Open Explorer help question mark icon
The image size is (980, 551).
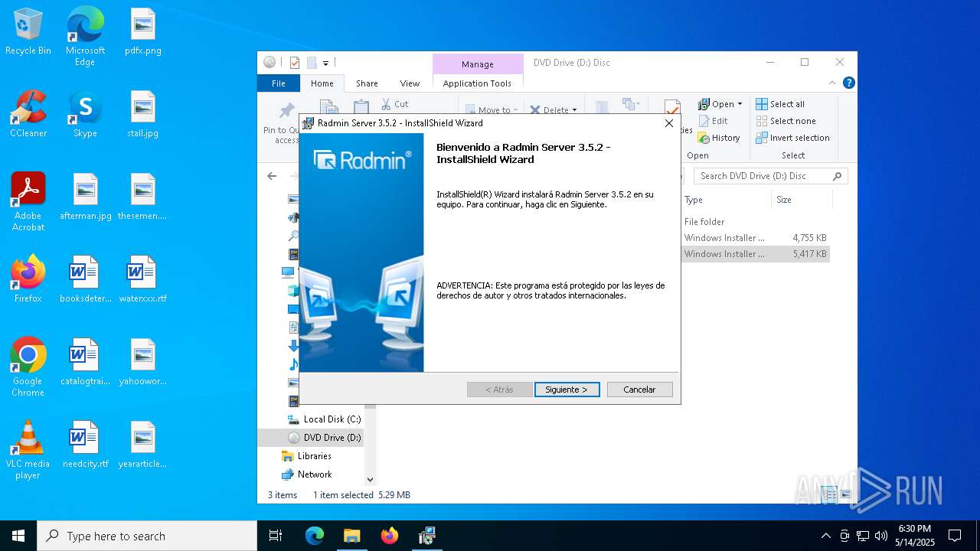[x=848, y=83]
